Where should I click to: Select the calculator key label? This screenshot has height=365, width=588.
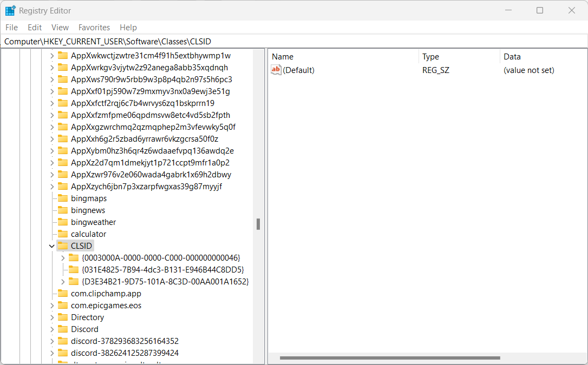tap(88, 234)
